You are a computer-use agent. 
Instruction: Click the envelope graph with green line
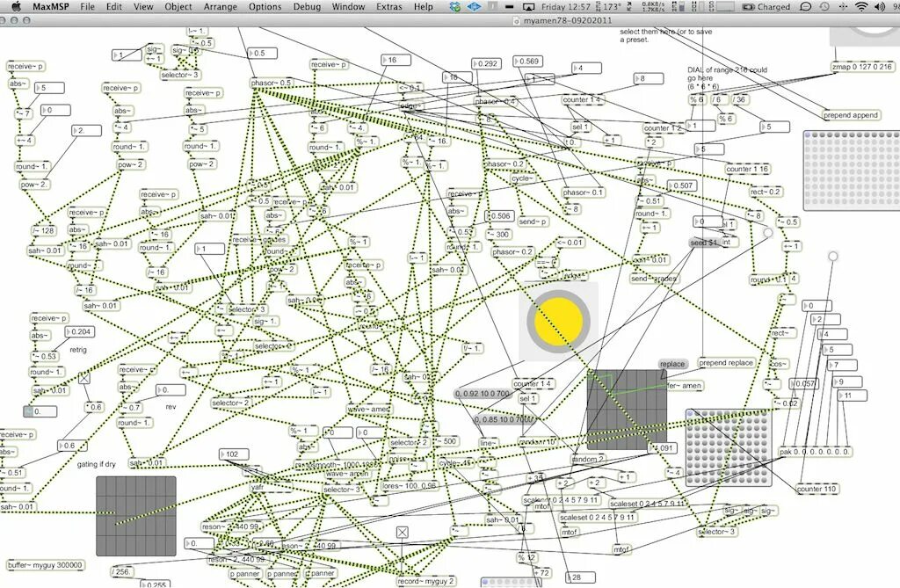tap(627, 410)
